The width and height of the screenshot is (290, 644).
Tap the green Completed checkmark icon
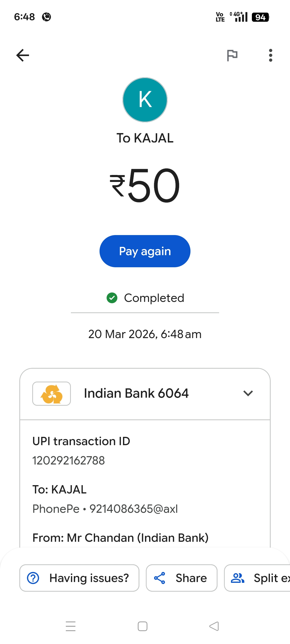coord(112,298)
